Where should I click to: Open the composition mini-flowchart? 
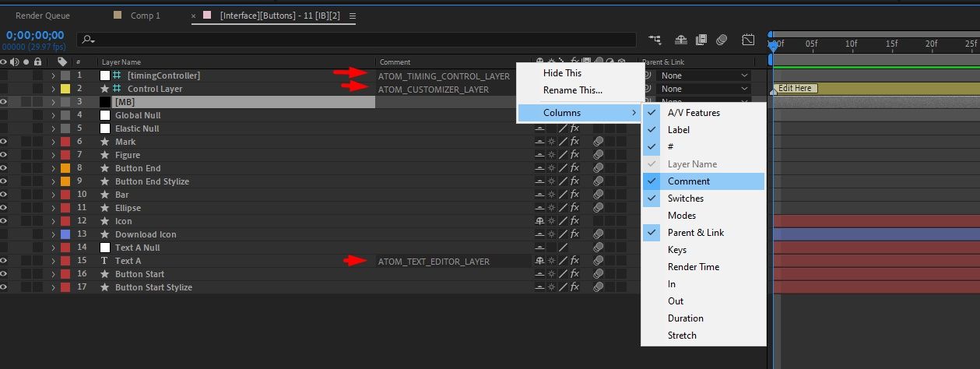click(655, 39)
